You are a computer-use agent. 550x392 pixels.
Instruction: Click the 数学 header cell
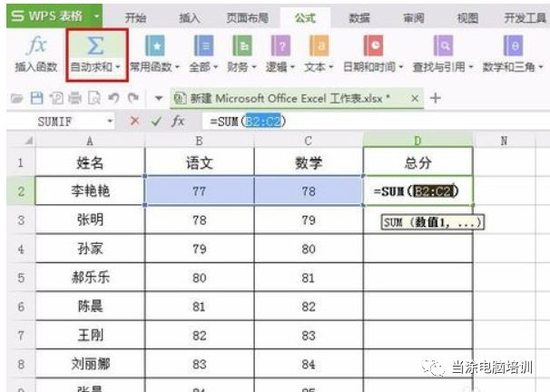click(309, 162)
